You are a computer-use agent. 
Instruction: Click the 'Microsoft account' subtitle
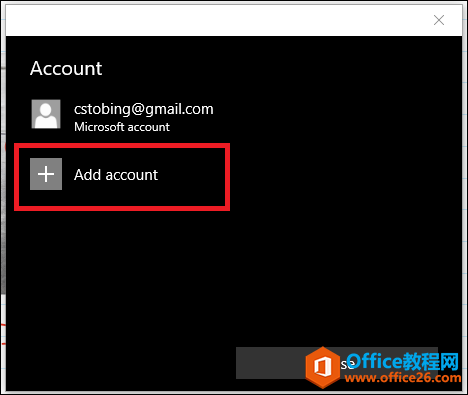(x=122, y=127)
